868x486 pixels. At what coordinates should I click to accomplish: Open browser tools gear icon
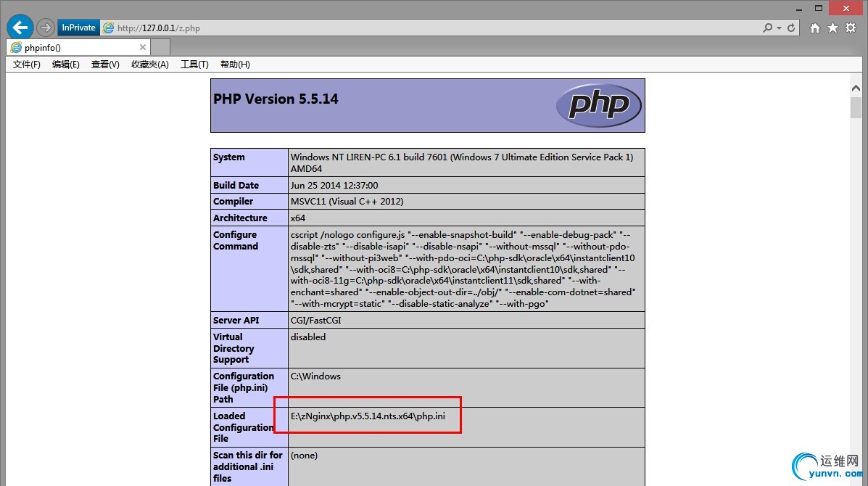[851, 28]
